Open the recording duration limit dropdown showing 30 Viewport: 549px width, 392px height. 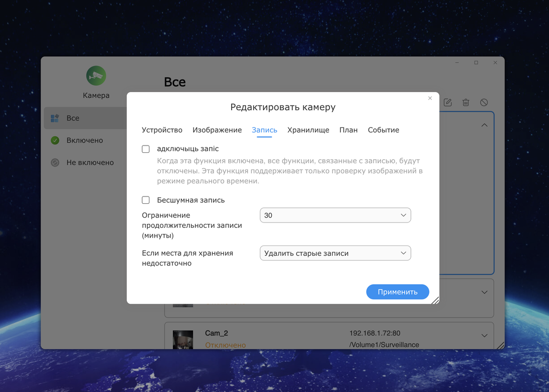(x=335, y=215)
